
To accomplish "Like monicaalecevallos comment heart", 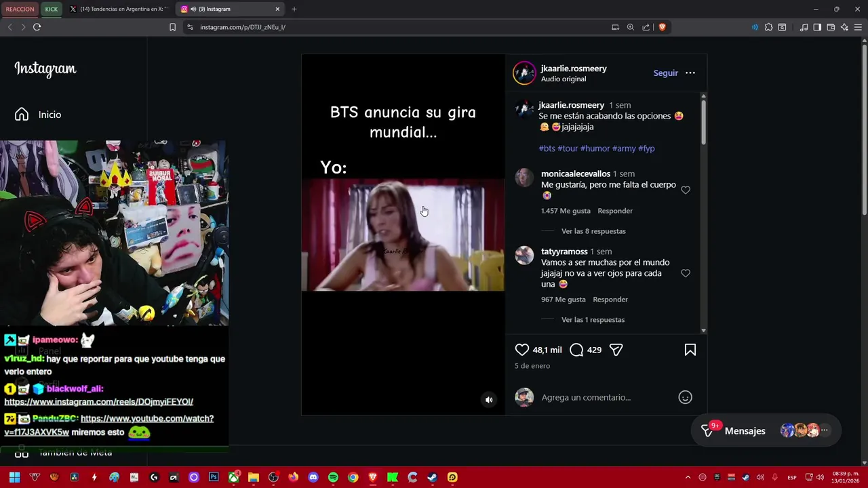I will tap(686, 190).
